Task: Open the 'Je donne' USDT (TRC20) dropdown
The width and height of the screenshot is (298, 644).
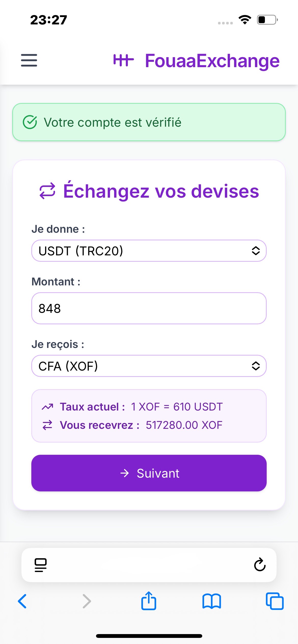Action: [x=149, y=251]
